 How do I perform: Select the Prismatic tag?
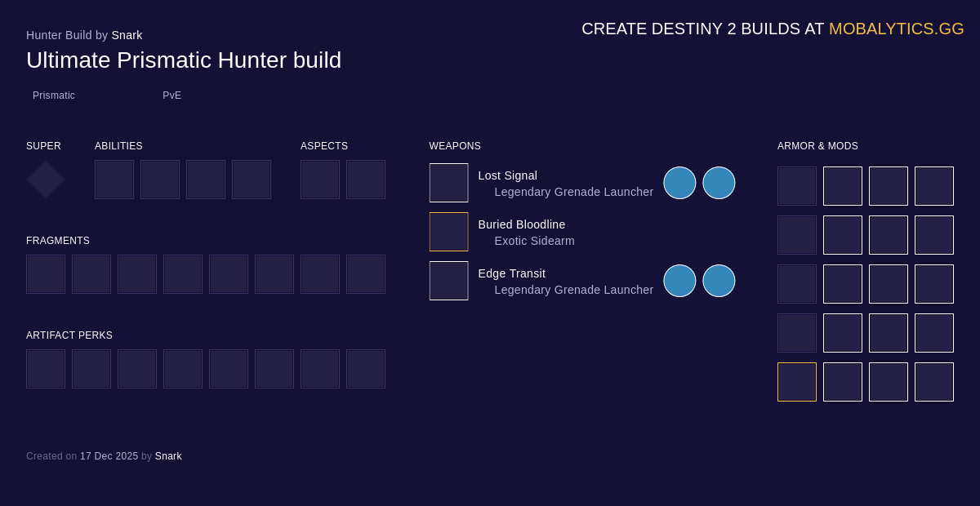pyautogui.click(x=54, y=95)
